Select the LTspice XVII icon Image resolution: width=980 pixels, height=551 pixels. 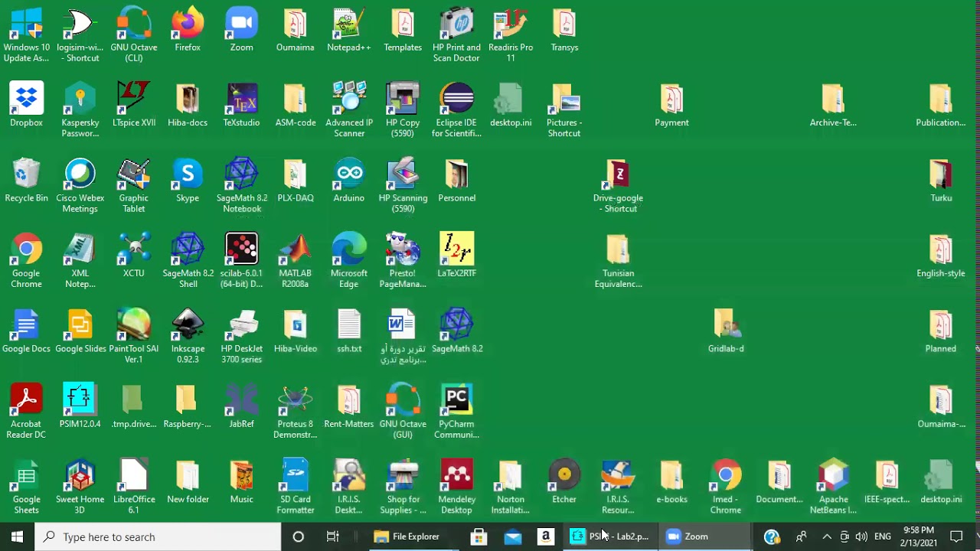(134, 106)
